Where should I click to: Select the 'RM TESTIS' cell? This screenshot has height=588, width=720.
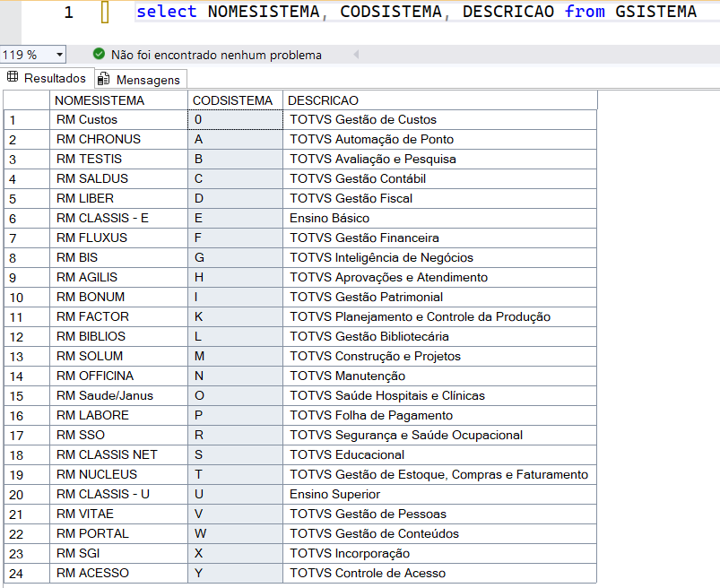click(119, 160)
